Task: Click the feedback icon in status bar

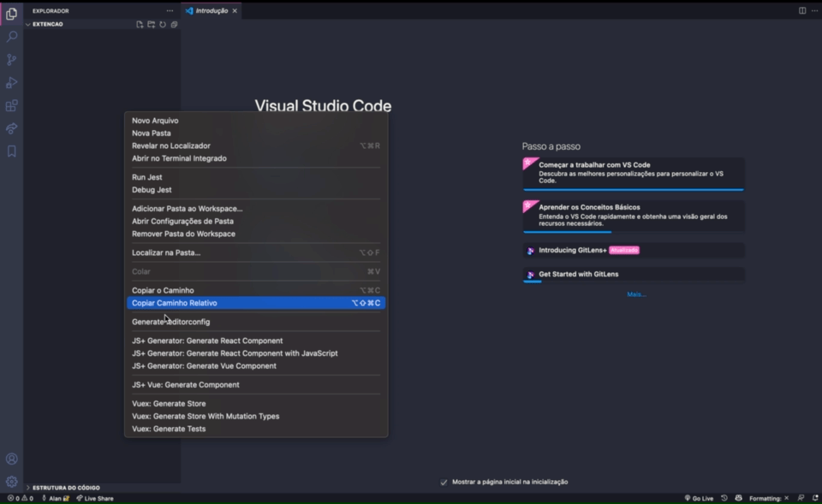Action: (x=801, y=498)
